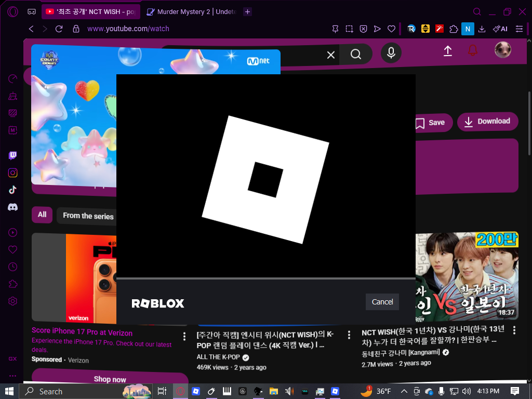Open the blue N extension

(x=468, y=29)
